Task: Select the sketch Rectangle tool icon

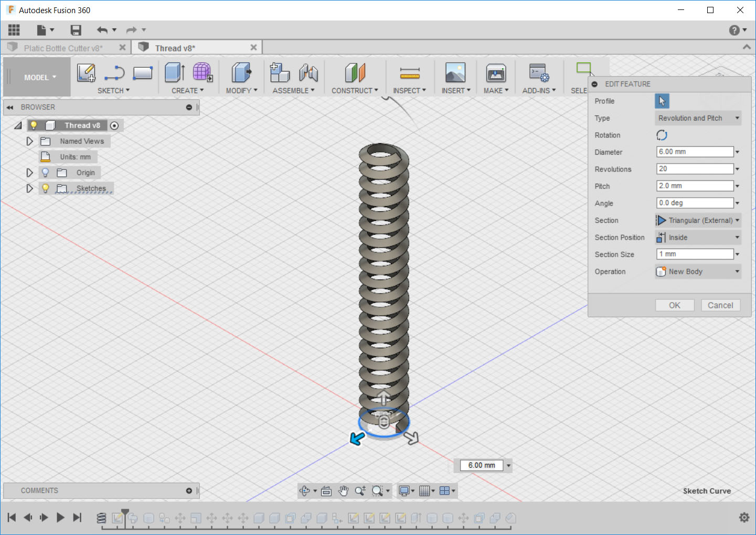Action: pos(143,73)
